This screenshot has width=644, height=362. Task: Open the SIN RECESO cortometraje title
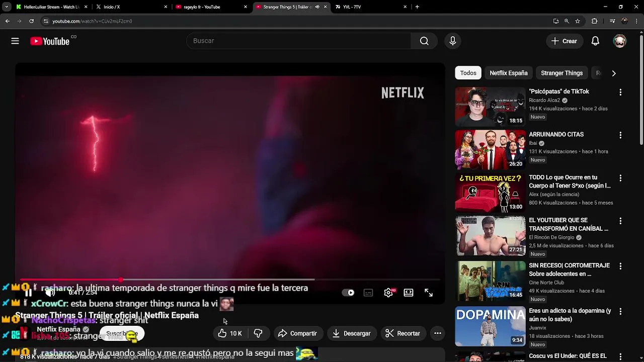569,269
